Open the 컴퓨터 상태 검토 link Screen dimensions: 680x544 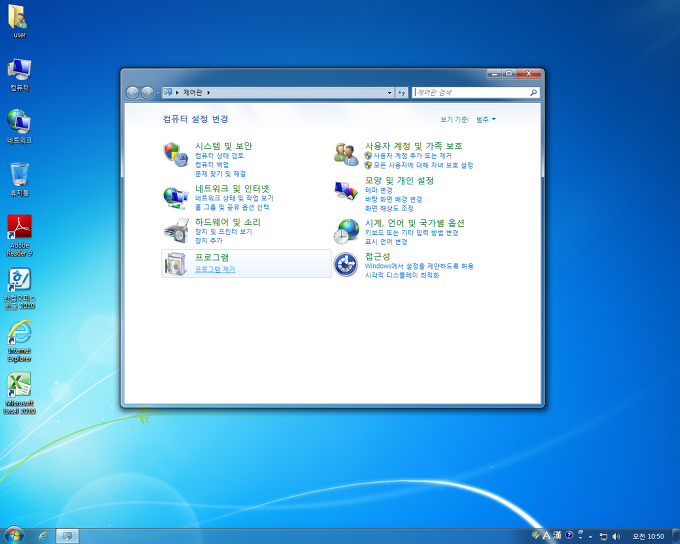coord(219,155)
